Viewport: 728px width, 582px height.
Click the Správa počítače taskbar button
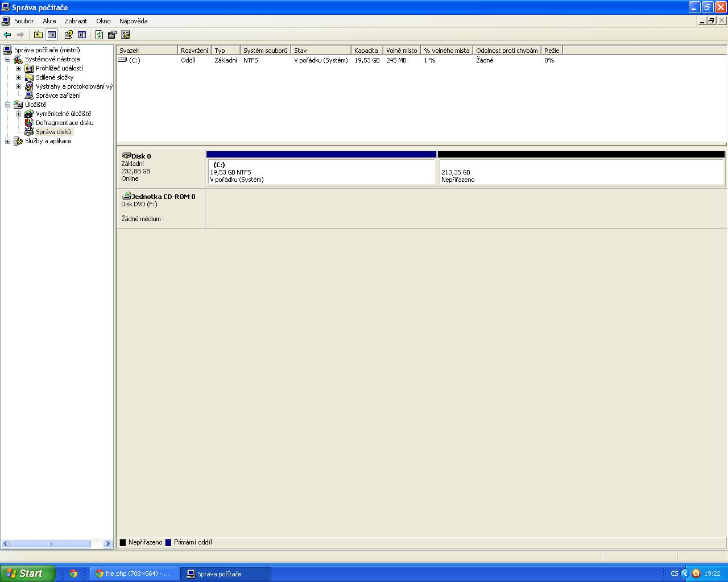(x=226, y=573)
